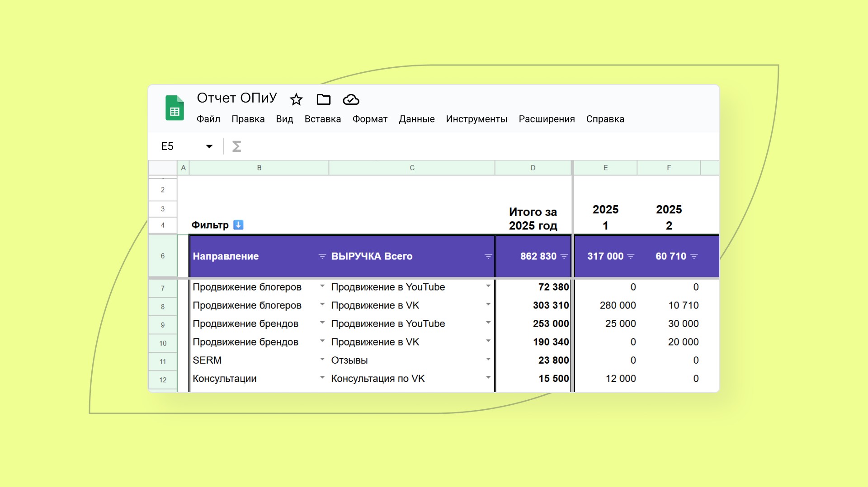Expand dropdown for Продвижение в YouTube row 9
Viewport: 868px width, 487px height.
pyautogui.click(x=488, y=323)
